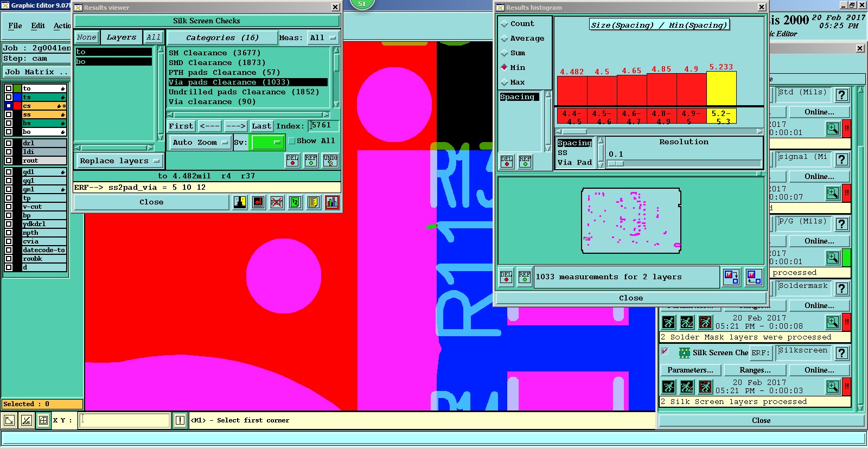Click REF icon under histogram Spacing list
Screen dimensions: 868x449
pos(525,161)
